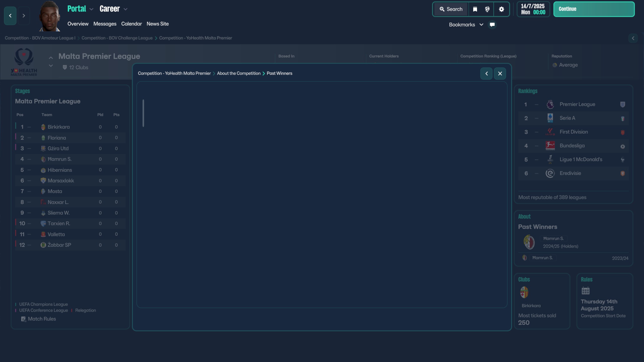Image resolution: width=644 pixels, height=362 pixels.
Task: Click the bookmark icon next to Search
Action: [x=475, y=9]
